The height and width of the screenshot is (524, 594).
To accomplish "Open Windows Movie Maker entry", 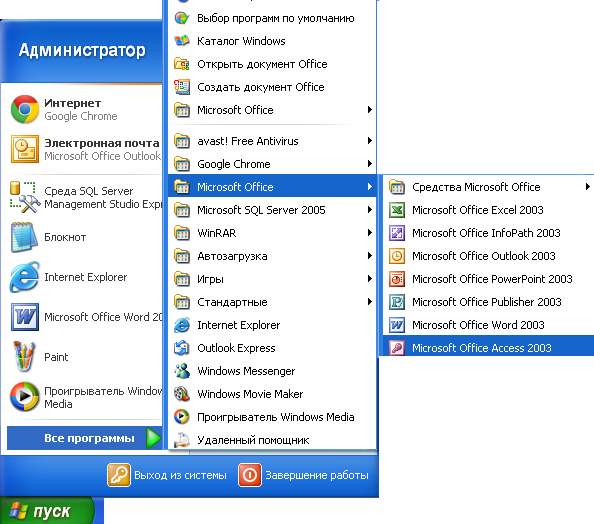I will pos(272,394).
